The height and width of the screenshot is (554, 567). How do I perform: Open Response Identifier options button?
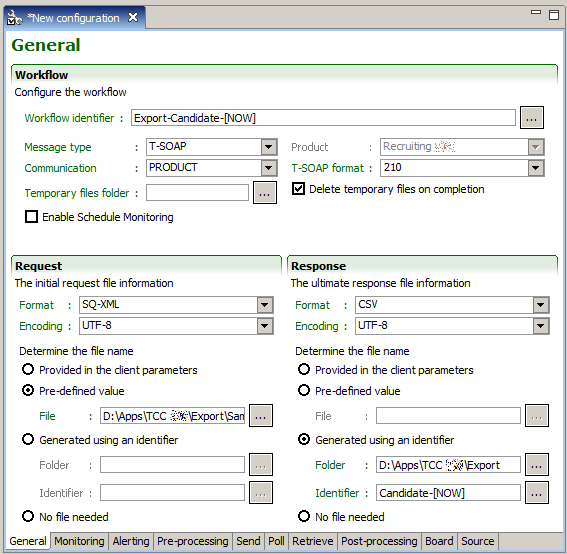coord(537,493)
